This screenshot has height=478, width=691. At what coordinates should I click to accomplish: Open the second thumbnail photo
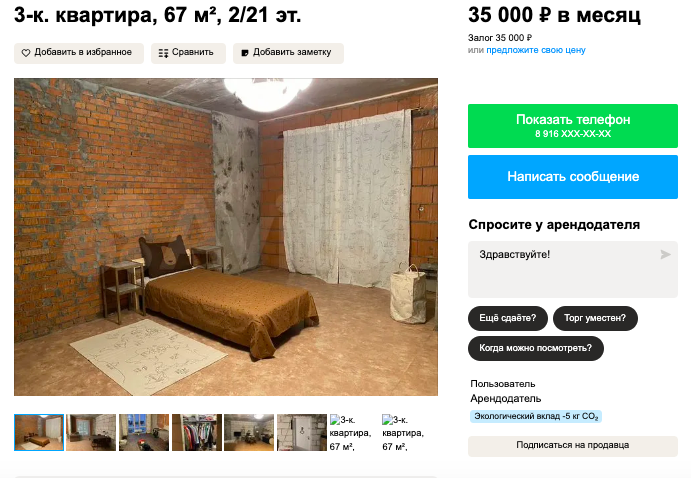(91, 432)
